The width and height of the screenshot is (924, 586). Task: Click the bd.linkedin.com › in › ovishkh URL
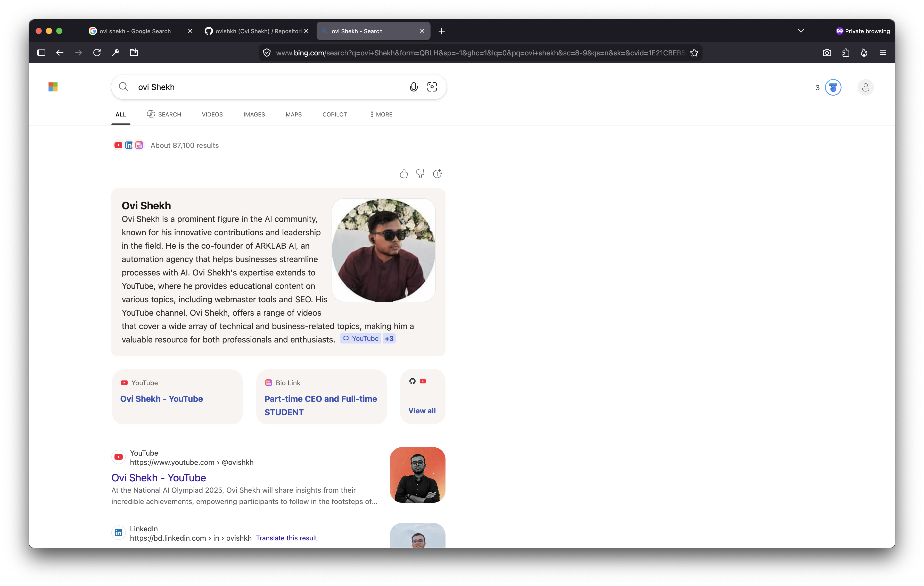coord(191,538)
